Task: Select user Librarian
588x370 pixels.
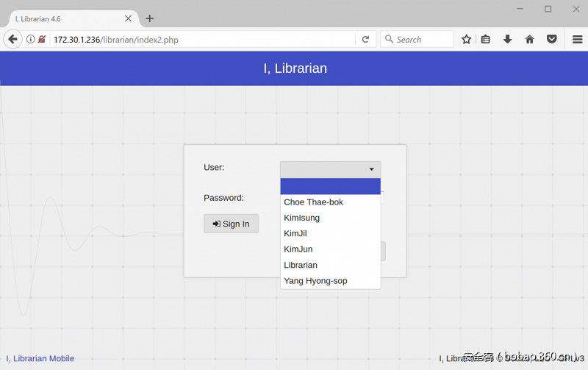Action: click(330, 266)
